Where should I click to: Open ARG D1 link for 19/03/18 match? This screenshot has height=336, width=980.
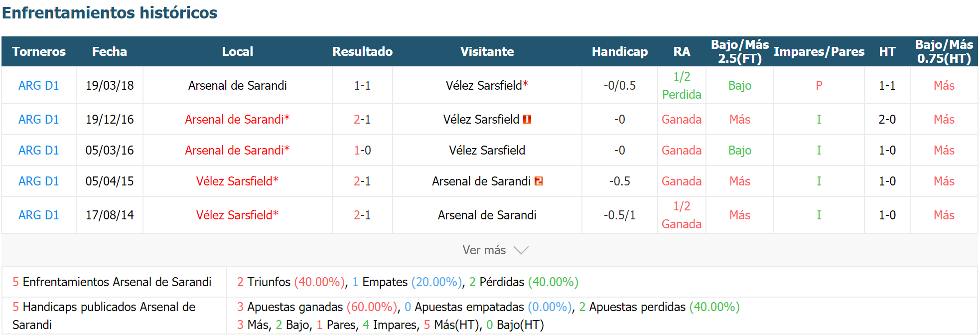point(39,85)
